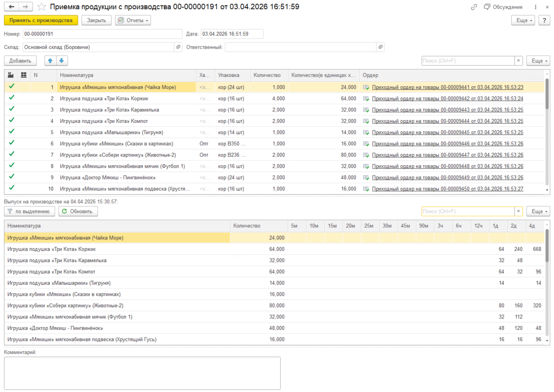Add document to favorites star
The height and width of the screenshot is (392, 554).
click(x=41, y=7)
